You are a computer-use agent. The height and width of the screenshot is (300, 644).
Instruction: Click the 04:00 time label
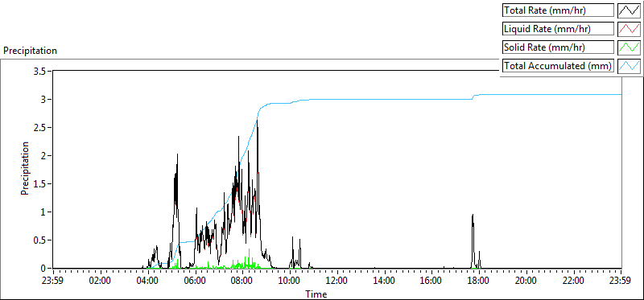point(148,282)
